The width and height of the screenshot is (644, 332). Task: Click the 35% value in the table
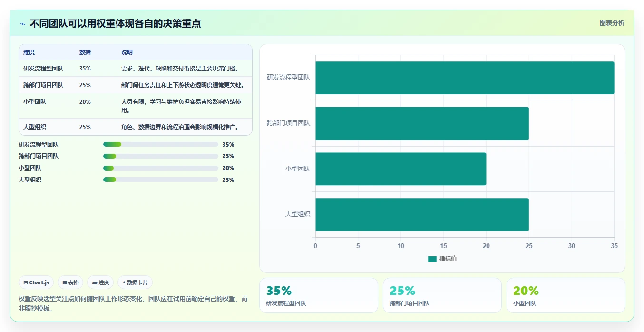pyautogui.click(x=85, y=68)
